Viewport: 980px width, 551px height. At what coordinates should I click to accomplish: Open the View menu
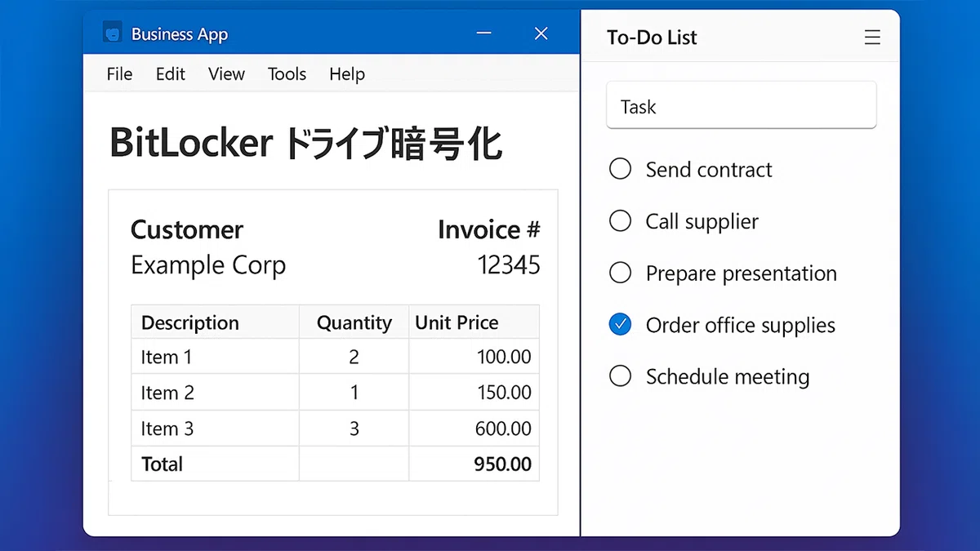(x=226, y=74)
